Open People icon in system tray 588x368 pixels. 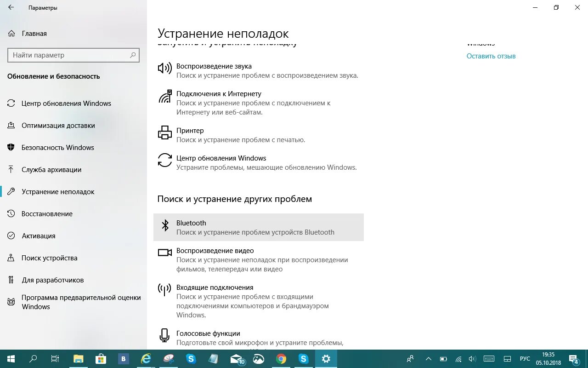411,359
